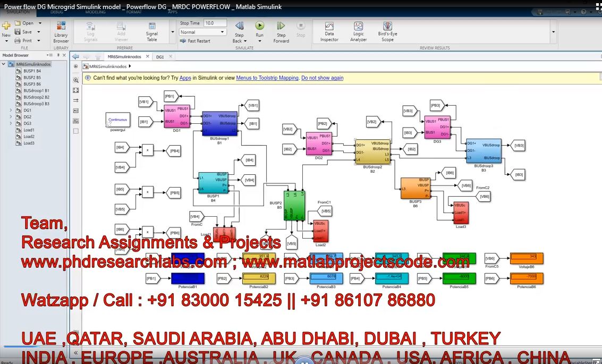The width and height of the screenshot is (602, 364).
Task: Open the Print button dropdown arrow
Action: tap(39, 41)
